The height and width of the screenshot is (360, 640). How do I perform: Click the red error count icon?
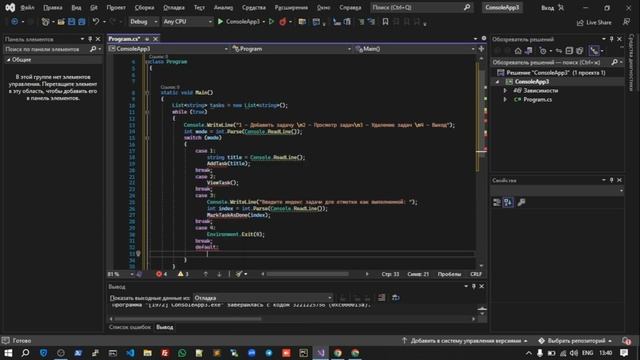[159, 274]
